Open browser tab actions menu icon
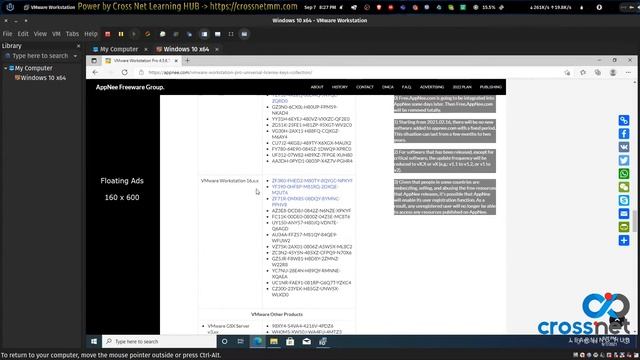 pos(94,60)
